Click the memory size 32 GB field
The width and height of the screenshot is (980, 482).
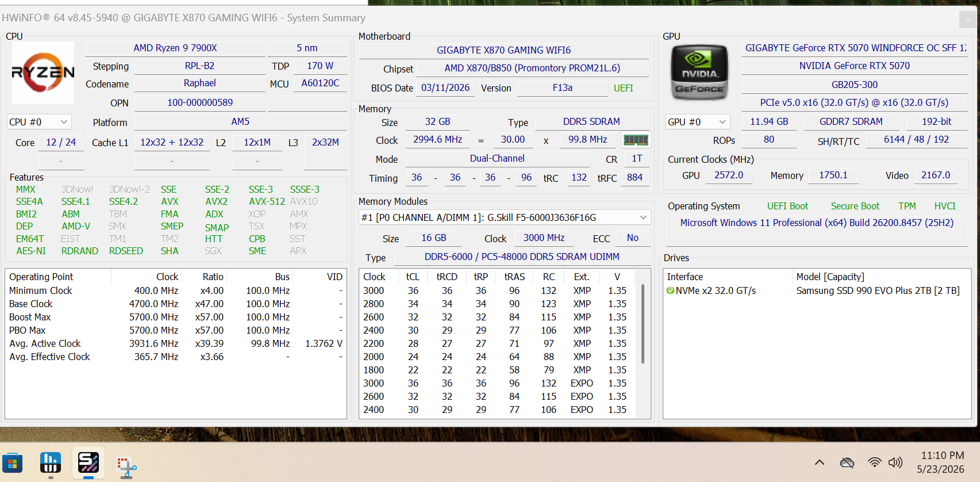(x=437, y=122)
